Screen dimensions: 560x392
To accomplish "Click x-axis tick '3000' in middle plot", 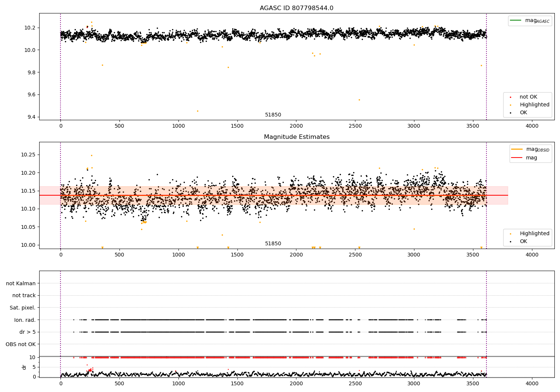I will coord(414,255).
